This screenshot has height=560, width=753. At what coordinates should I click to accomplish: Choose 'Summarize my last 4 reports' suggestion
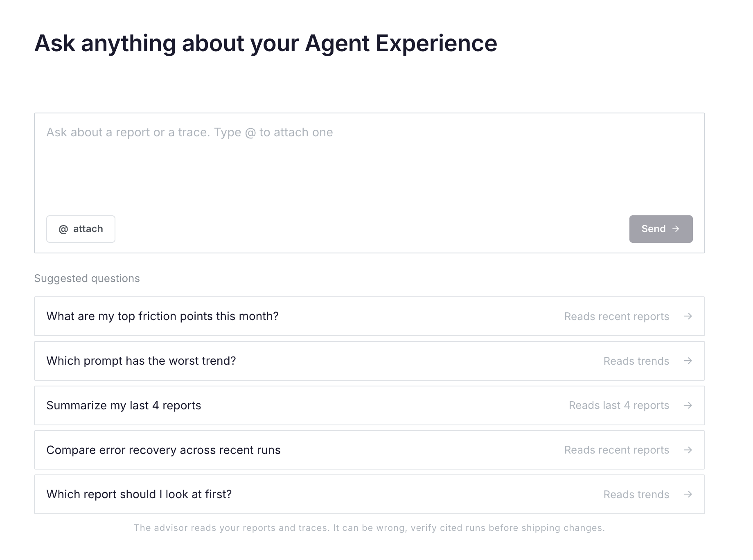click(x=369, y=405)
